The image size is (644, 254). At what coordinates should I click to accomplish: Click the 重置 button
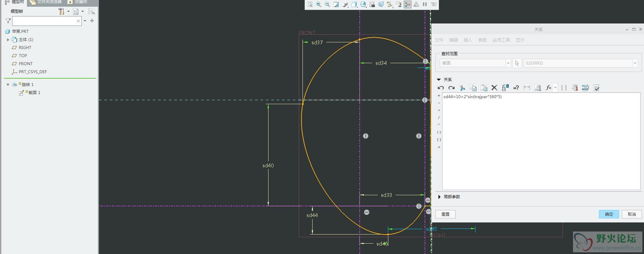click(445, 214)
